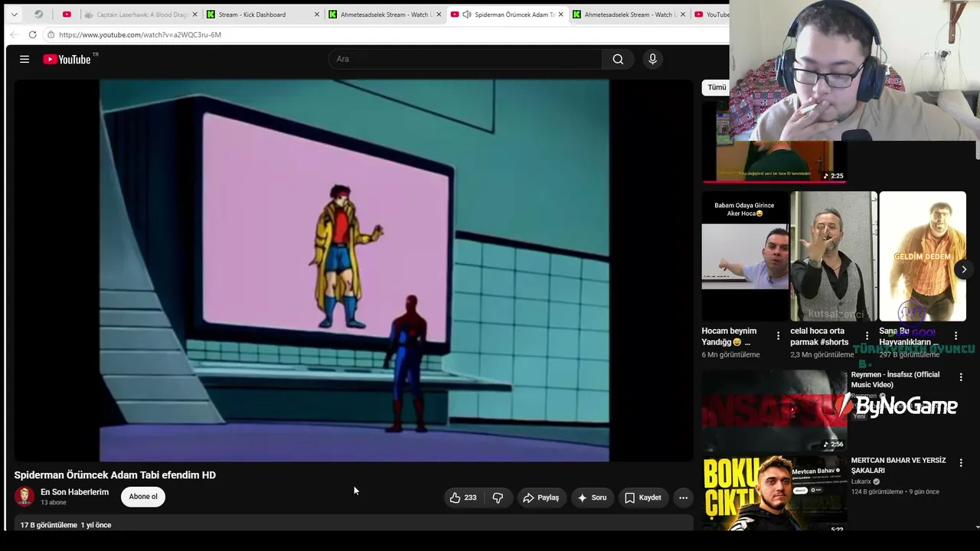
Task: Click the '13 abone' subscriber count text
Action: (x=53, y=503)
